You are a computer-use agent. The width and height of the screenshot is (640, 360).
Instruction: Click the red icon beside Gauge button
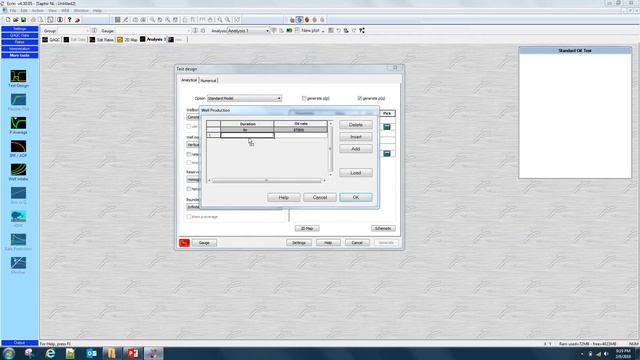[184, 242]
